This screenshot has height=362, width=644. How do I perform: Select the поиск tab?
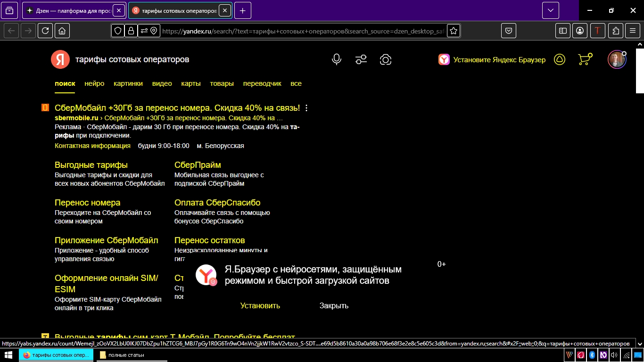[x=65, y=83]
